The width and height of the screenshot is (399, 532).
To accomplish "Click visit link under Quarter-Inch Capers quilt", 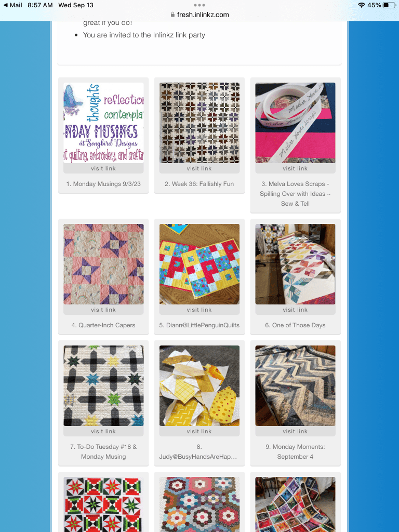I will (x=103, y=310).
